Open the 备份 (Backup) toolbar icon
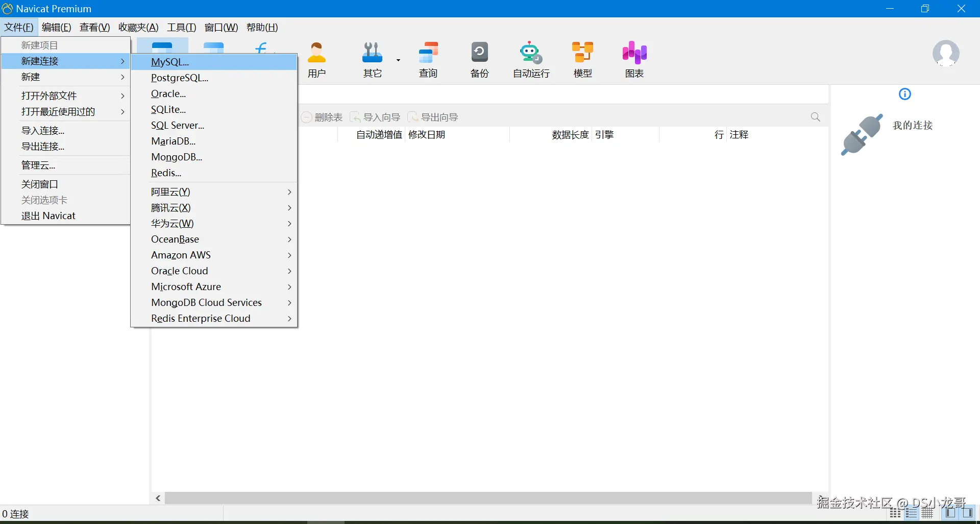The image size is (980, 524). pos(479,60)
